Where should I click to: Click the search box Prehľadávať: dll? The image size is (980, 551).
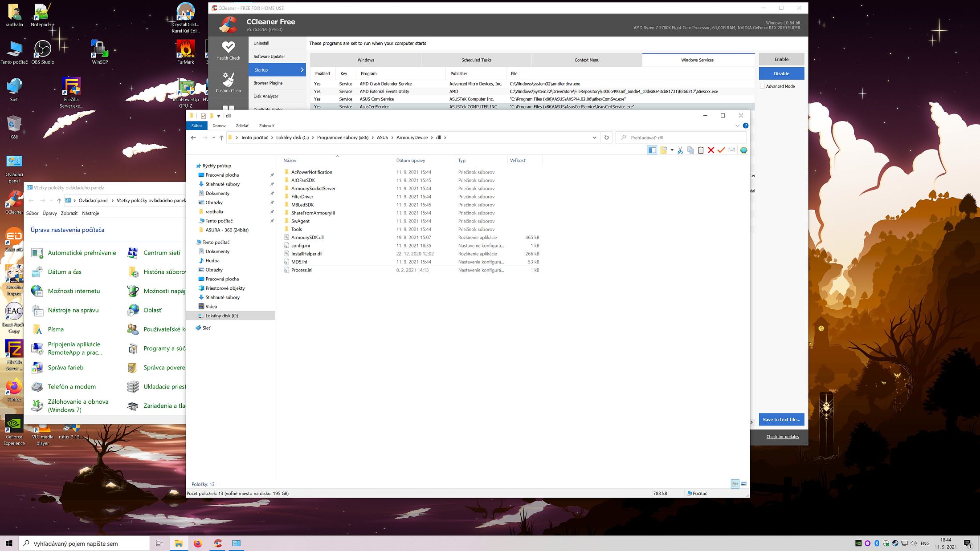[x=681, y=138]
